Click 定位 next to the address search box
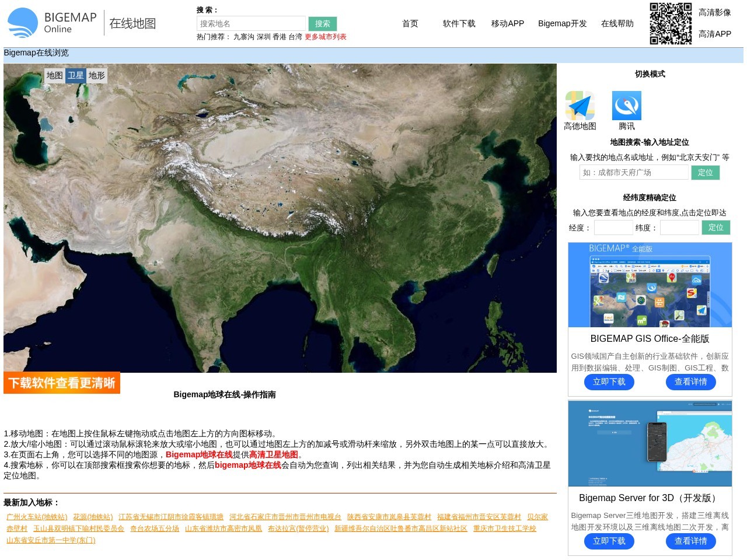The height and width of the screenshot is (560, 747). (x=706, y=173)
